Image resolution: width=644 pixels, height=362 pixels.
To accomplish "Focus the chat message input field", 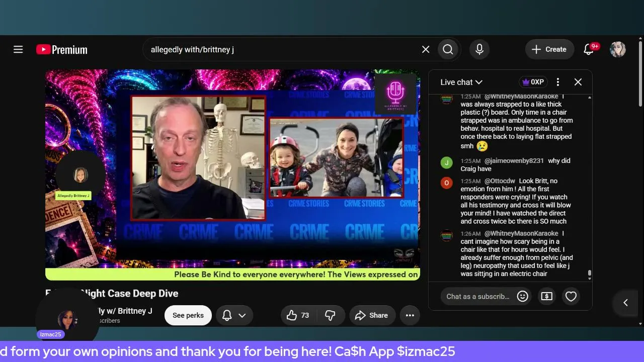I will click(478, 296).
